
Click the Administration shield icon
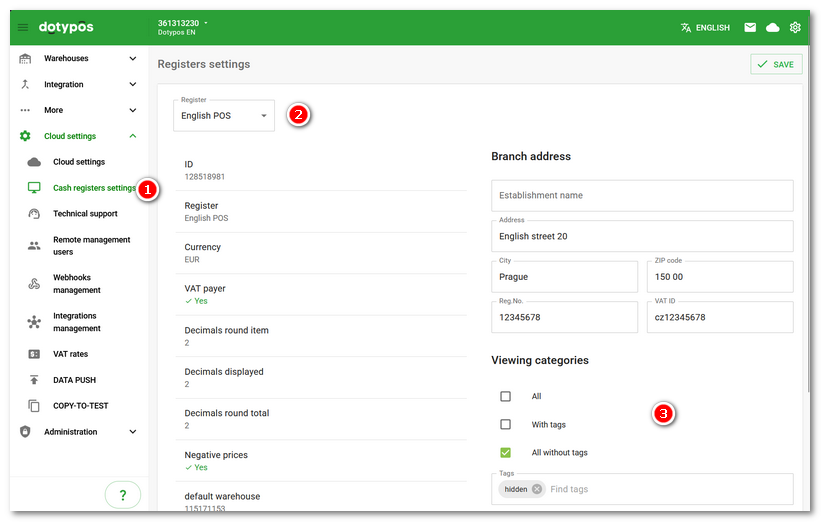pos(25,431)
